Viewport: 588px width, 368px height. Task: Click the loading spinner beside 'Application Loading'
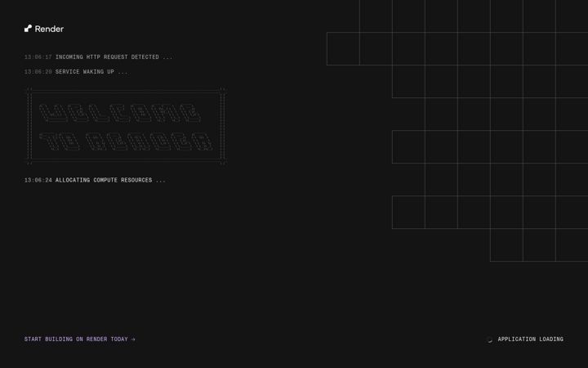(489, 339)
